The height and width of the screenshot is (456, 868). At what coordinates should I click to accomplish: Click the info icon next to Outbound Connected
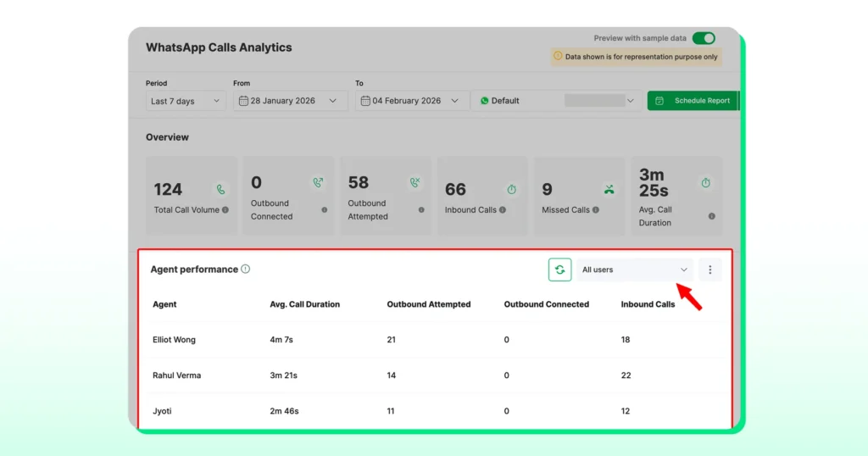click(x=325, y=209)
